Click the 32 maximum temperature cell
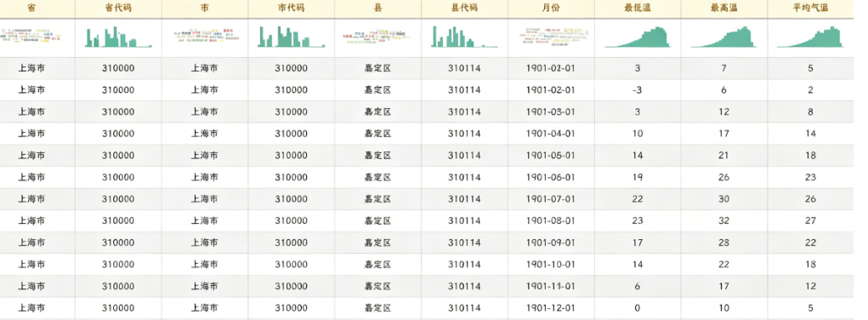The image size is (868, 320). click(723, 220)
